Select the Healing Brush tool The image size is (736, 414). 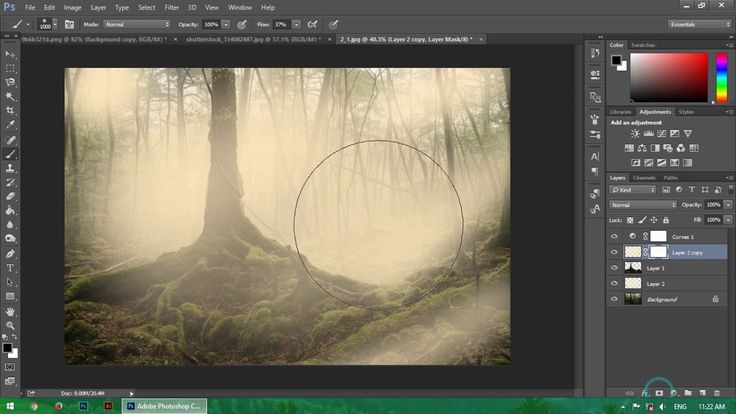pos(10,140)
